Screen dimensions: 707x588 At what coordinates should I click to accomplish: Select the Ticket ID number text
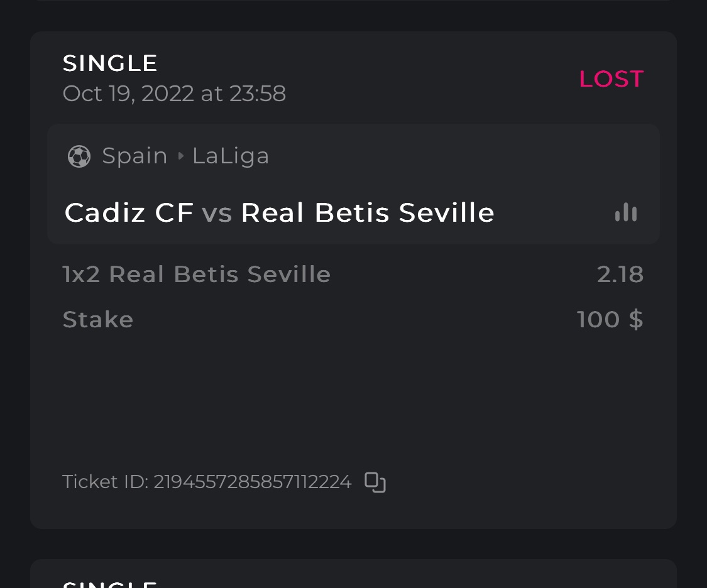252,482
